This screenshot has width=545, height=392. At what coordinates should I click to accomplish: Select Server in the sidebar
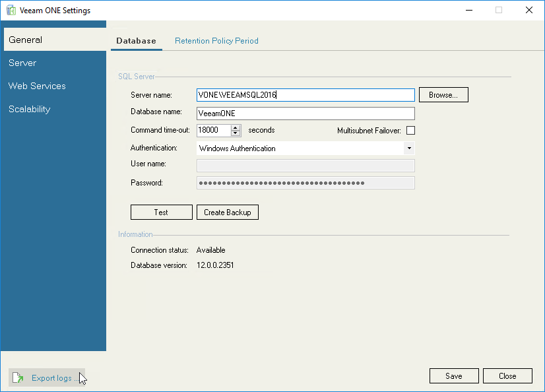[22, 63]
